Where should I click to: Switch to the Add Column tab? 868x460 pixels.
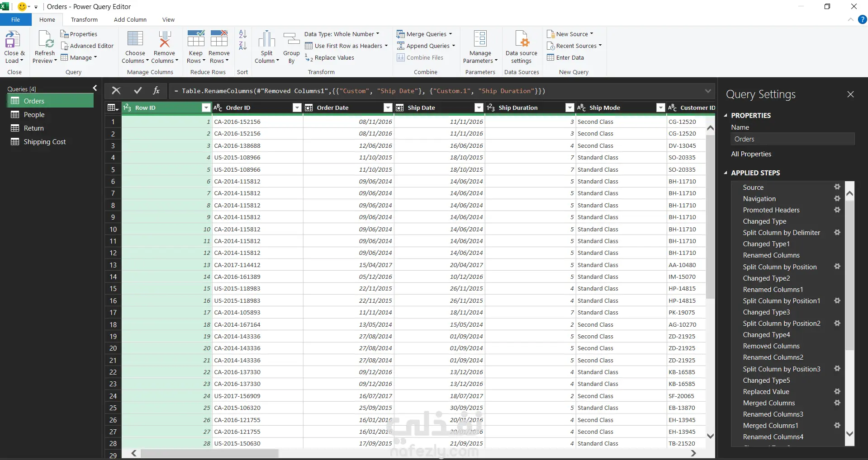coord(130,19)
